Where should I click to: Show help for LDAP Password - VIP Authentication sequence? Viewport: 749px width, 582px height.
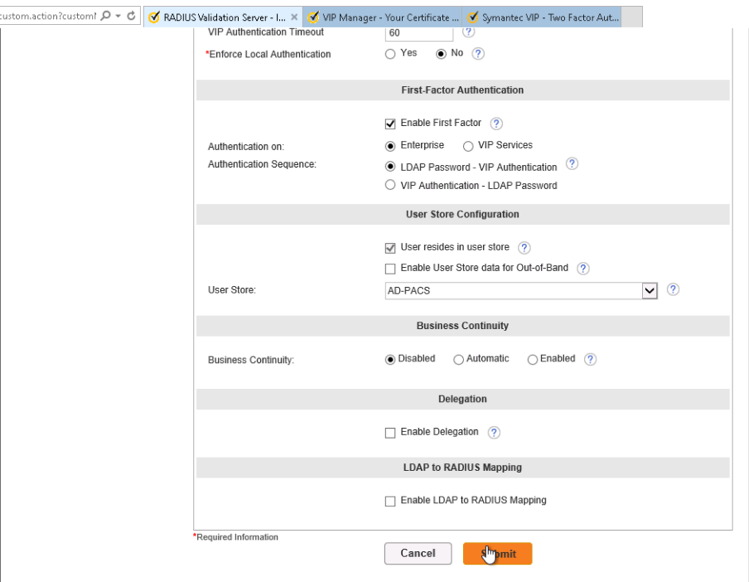(572, 164)
